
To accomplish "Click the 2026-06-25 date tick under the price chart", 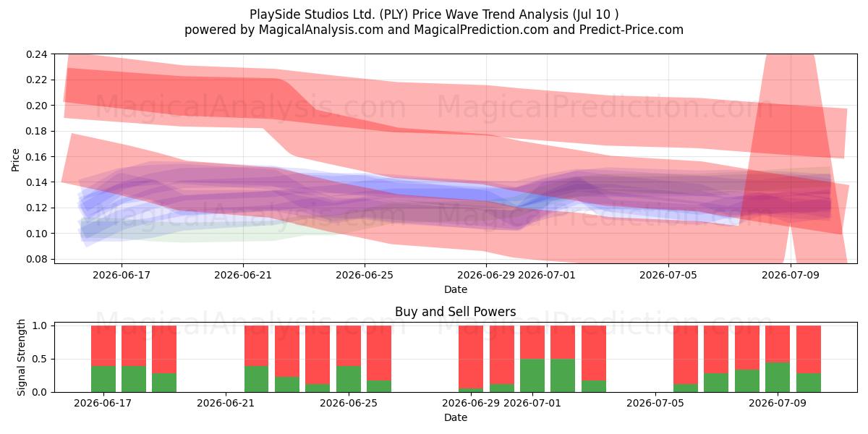I will pos(365,275).
